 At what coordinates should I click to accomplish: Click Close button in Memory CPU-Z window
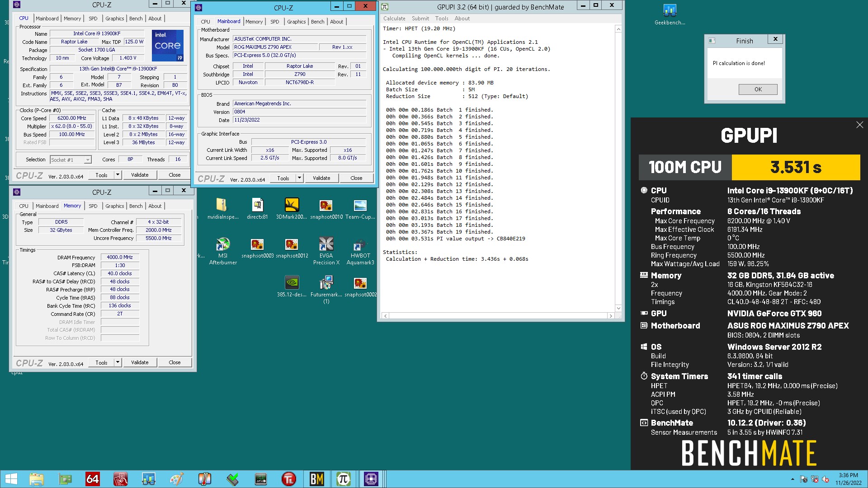pos(175,362)
